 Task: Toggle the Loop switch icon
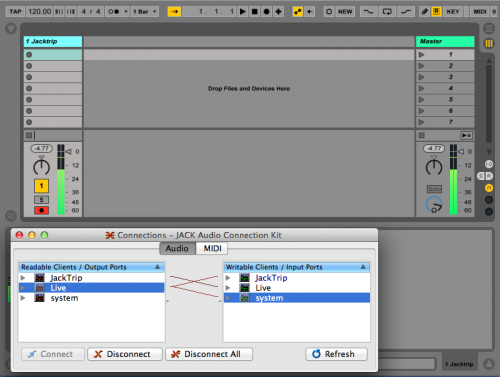click(387, 12)
